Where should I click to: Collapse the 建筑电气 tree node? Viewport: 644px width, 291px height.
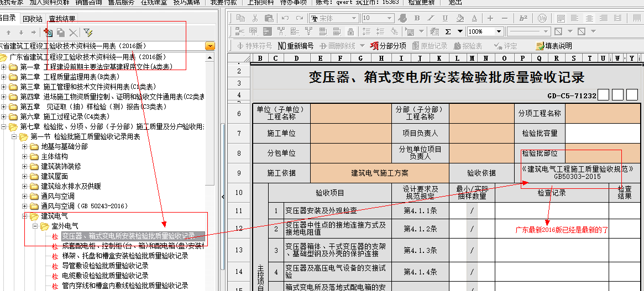pyautogui.click(x=25, y=216)
